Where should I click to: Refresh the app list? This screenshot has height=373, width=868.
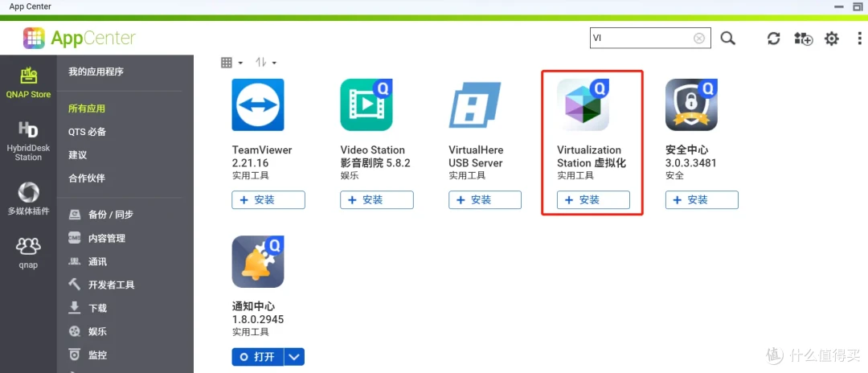773,39
